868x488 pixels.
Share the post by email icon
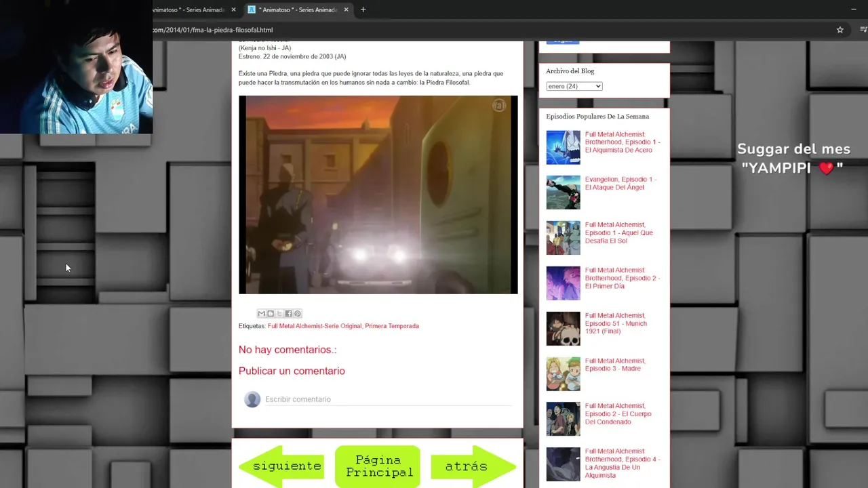(262, 314)
